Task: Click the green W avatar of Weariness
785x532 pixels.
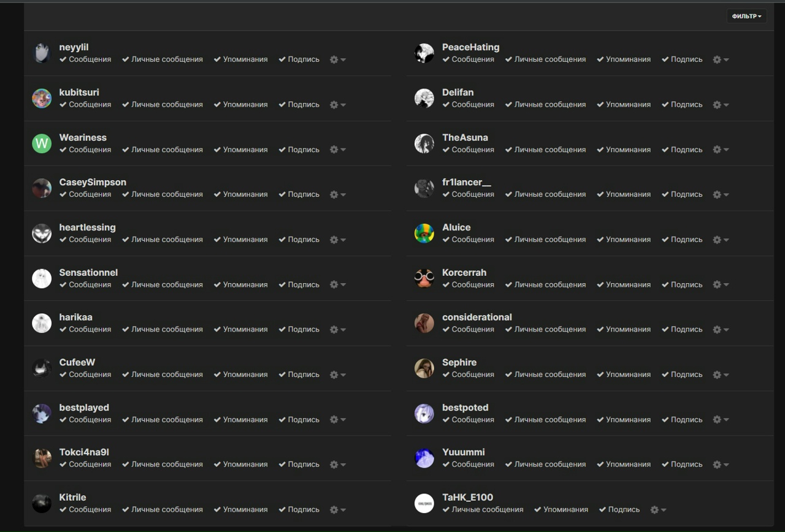Action: tap(42, 143)
